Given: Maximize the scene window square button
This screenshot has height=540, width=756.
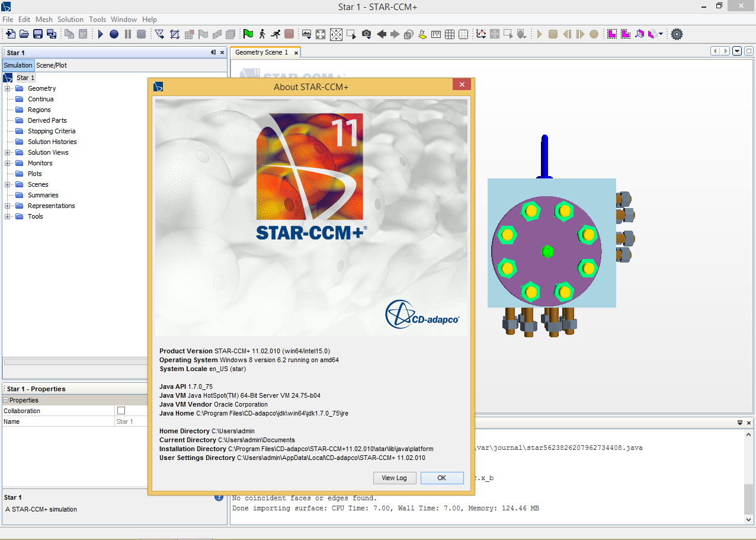Looking at the screenshot, I should pyautogui.click(x=748, y=52).
